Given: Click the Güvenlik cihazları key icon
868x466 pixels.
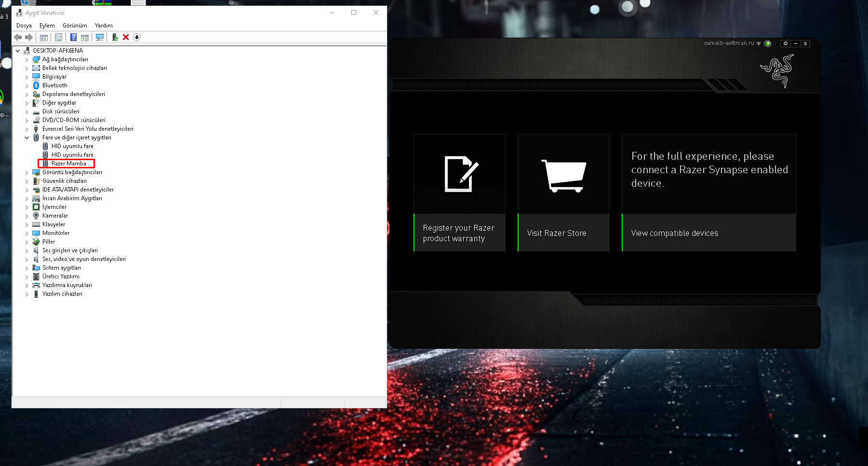Looking at the screenshot, I should click(x=36, y=181).
